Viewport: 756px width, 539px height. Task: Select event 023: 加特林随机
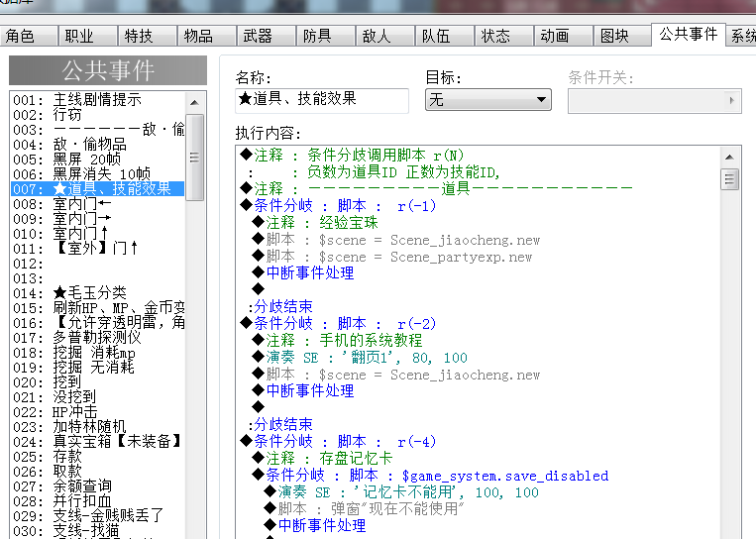(x=98, y=427)
